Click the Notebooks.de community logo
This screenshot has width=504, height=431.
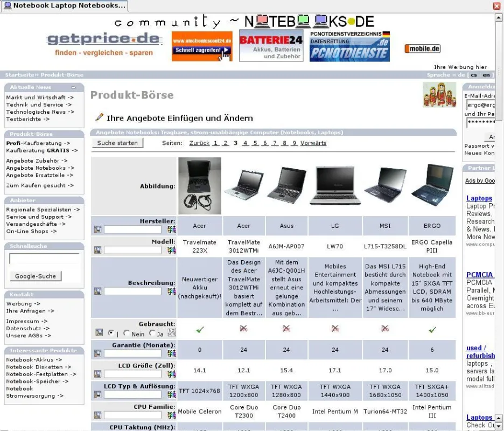pyautogui.click(x=244, y=22)
